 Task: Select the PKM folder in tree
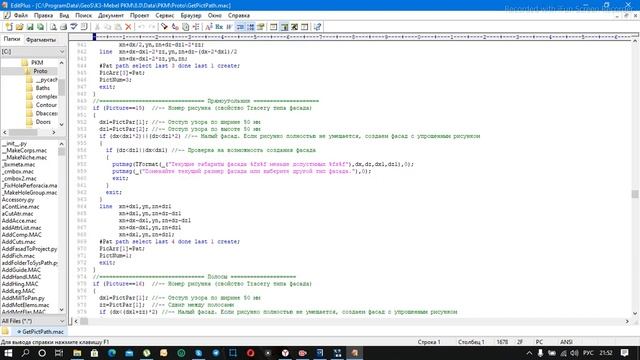click(x=37, y=62)
